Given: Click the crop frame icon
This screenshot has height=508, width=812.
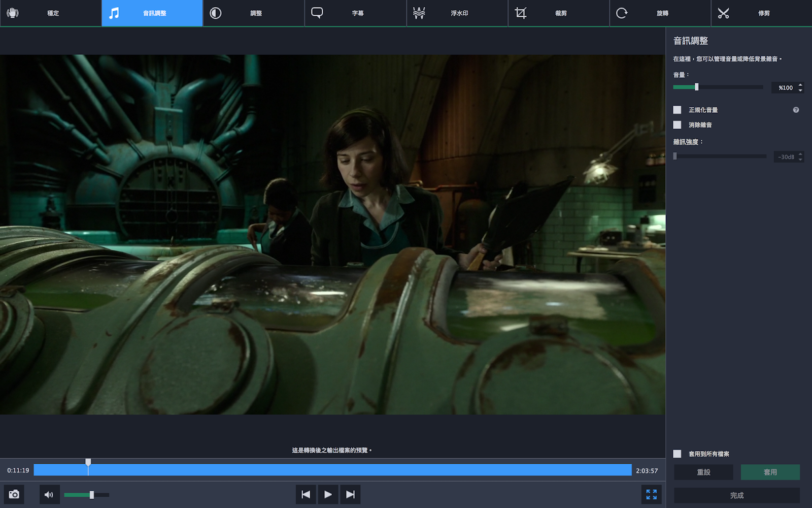Looking at the screenshot, I should point(520,13).
